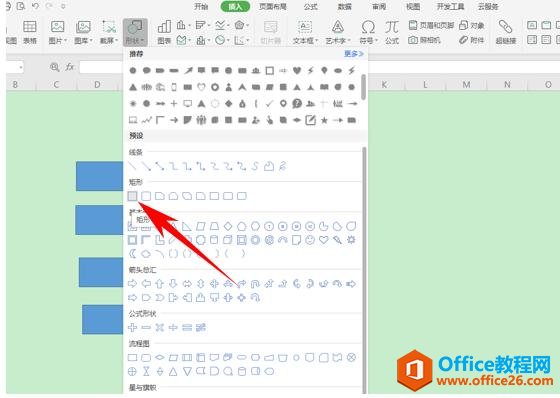Select the Up Arrow block arrow
Screen dimensions: 560x398
pos(160,284)
